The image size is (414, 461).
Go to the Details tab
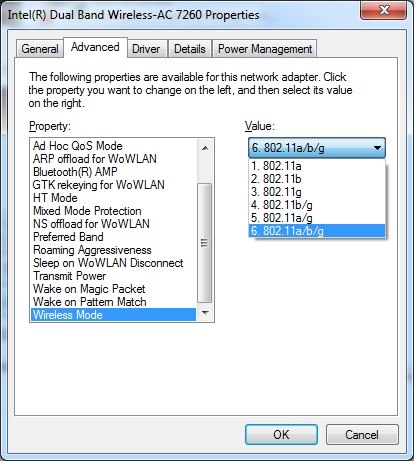coord(190,49)
